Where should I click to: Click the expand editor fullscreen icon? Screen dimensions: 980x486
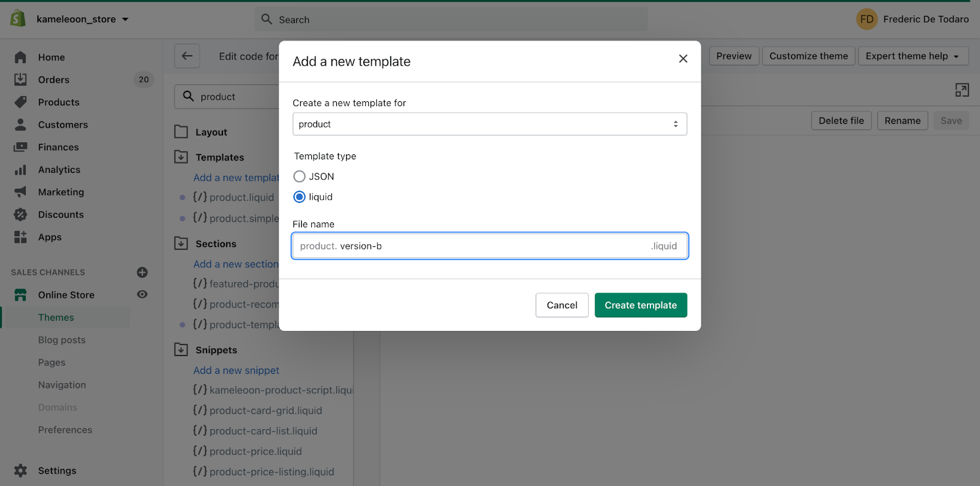(962, 90)
